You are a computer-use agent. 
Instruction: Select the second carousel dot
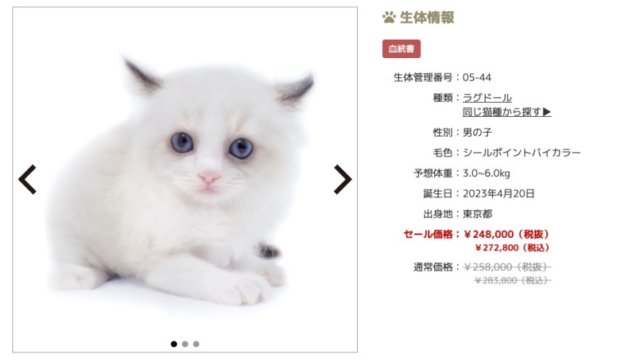click(x=184, y=344)
